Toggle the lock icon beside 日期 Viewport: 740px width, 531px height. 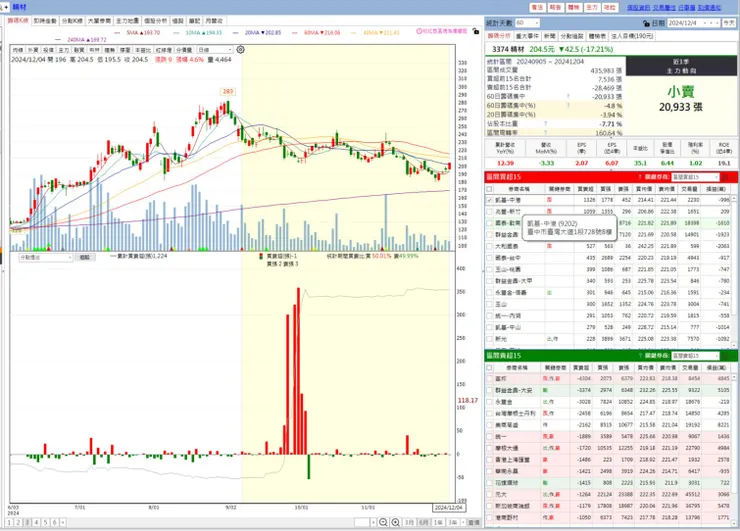point(646,23)
